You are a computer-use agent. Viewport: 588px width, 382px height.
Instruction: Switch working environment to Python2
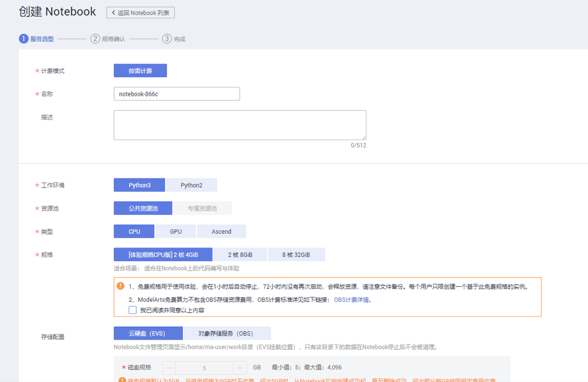[x=192, y=184]
